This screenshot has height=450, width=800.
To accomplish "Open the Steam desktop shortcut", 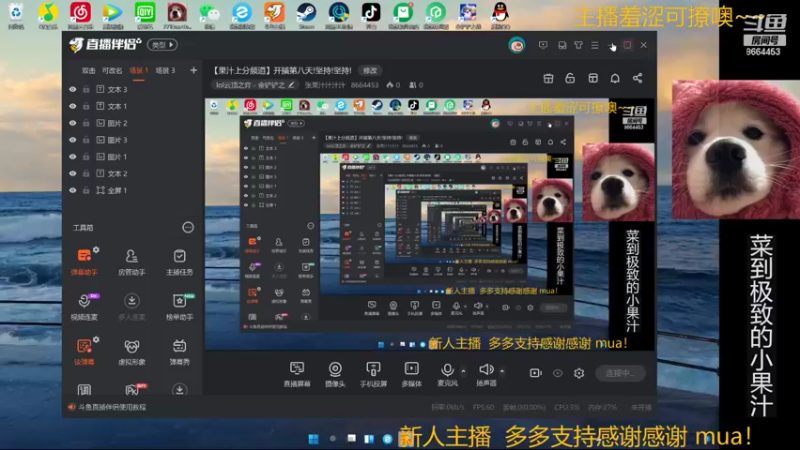I will (x=306, y=15).
